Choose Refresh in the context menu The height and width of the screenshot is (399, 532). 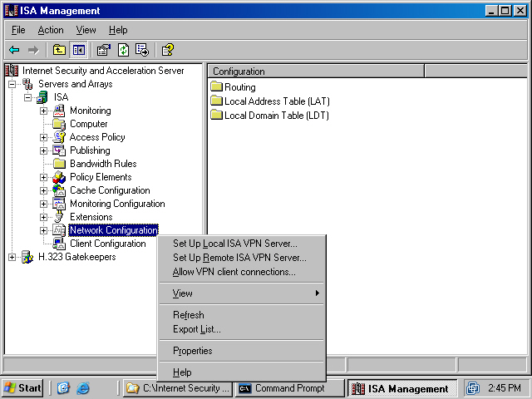pyautogui.click(x=242, y=315)
